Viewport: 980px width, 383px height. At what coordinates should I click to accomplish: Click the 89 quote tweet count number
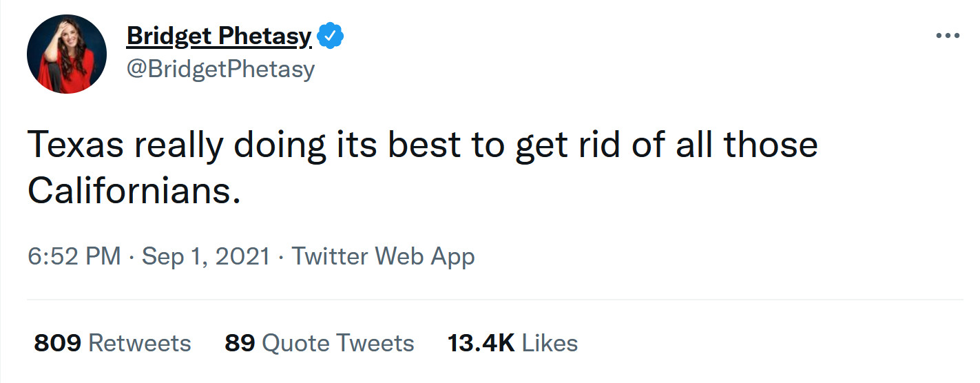(x=240, y=342)
